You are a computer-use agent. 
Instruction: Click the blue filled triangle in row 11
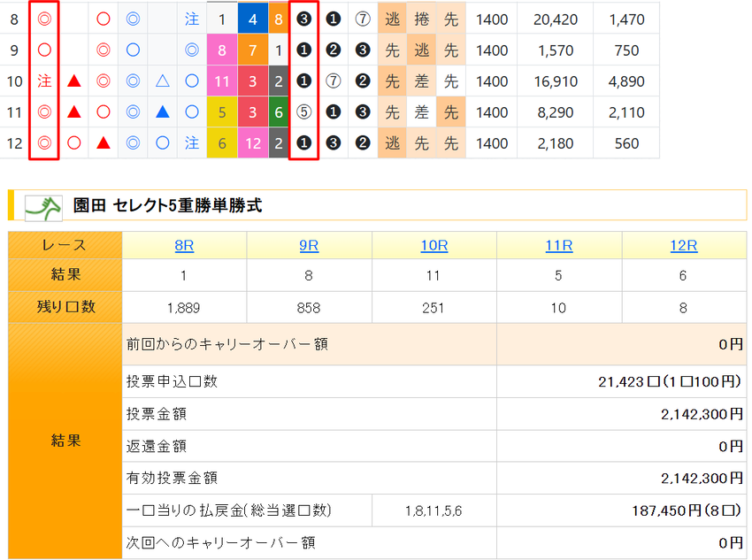(163, 112)
